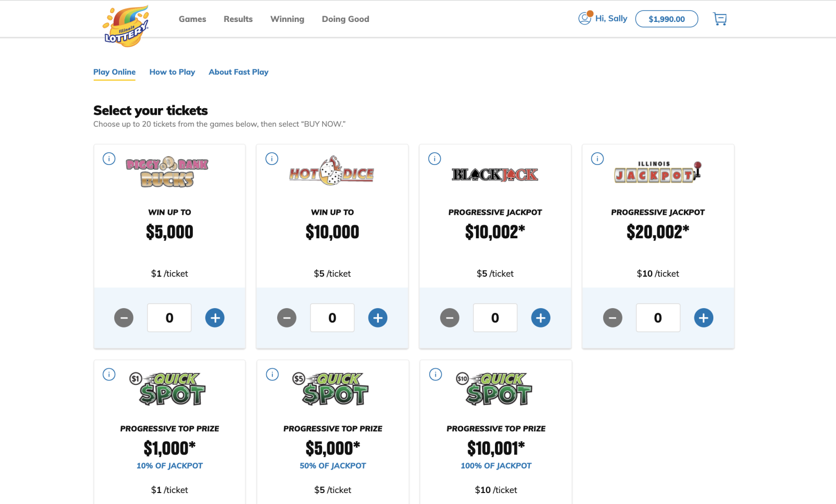
Task: Add one Illinois Jackpot ticket
Action: (703, 318)
